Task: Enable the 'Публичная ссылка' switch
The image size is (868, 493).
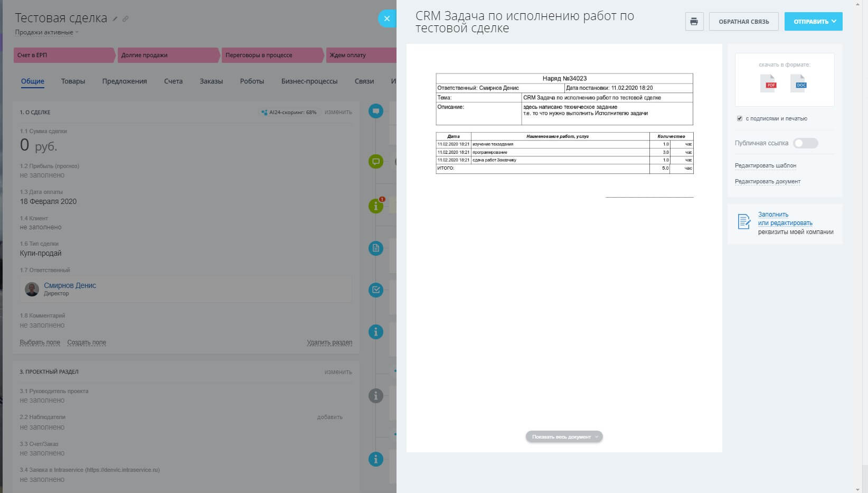Action: 805,143
